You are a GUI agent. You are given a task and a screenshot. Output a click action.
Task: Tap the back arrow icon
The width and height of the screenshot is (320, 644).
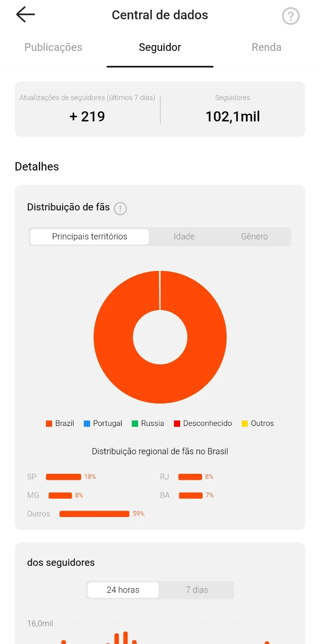click(x=25, y=15)
